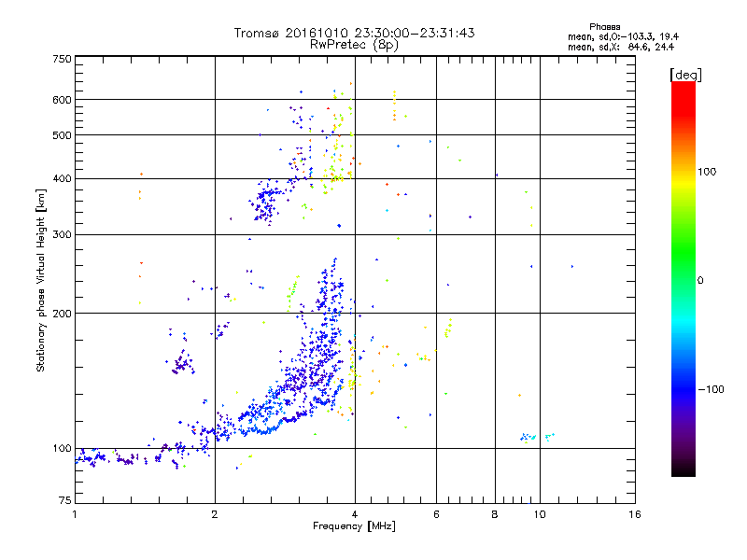Select the "mean, sd,O:-103.3, 19.4" statistics line

point(623,36)
